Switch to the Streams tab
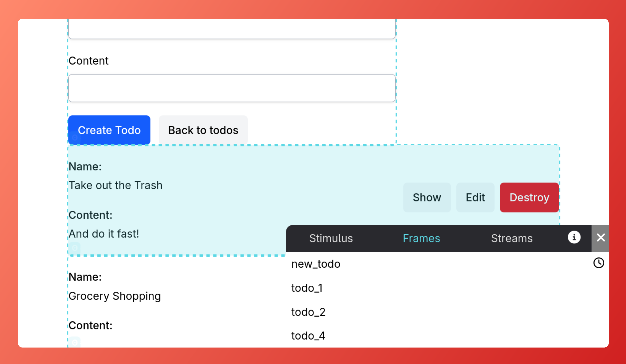The width and height of the screenshot is (626, 364). point(512,238)
